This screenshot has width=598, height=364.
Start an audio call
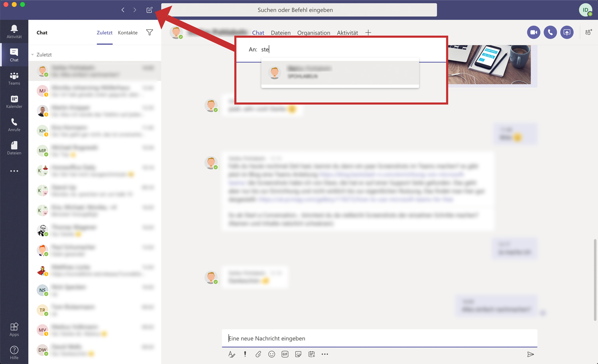550,32
